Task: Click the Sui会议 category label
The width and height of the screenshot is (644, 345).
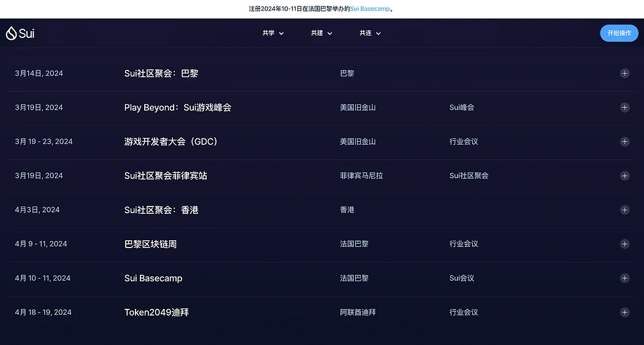Action: pos(462,278)
